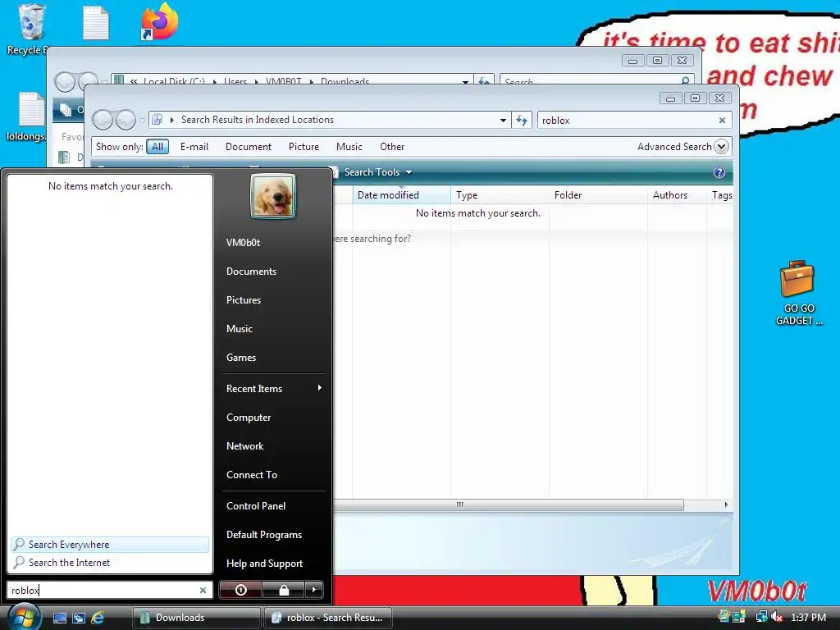Switch to Downloads taskbar button
The height and width of the screenshot is (630, 840).
pyautogui.click(x=197, y=618)
